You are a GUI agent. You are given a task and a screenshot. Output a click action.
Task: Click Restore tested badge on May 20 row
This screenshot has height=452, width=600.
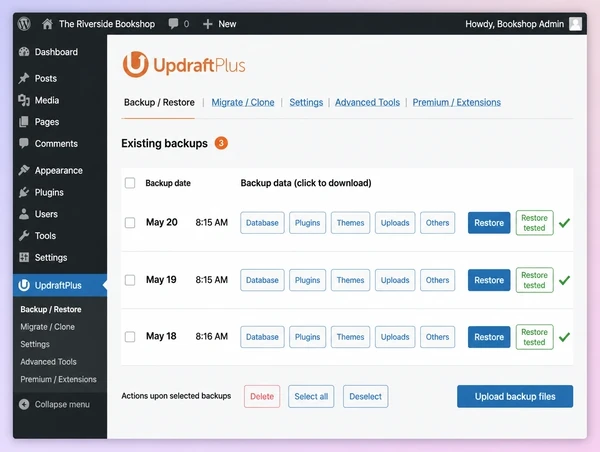535,223
